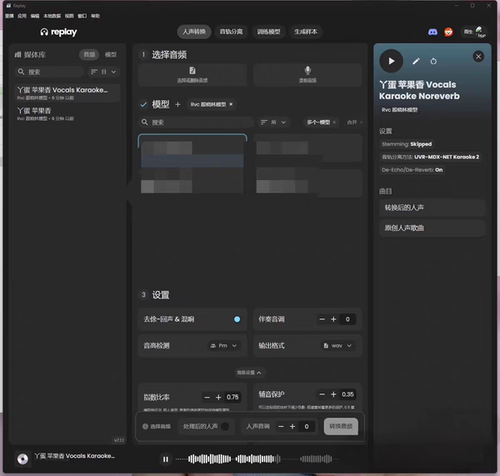The width and height of the screenshot is (500, 476).
Task: Switch to the 人声转换 tab
Action: tap(194, 32)
